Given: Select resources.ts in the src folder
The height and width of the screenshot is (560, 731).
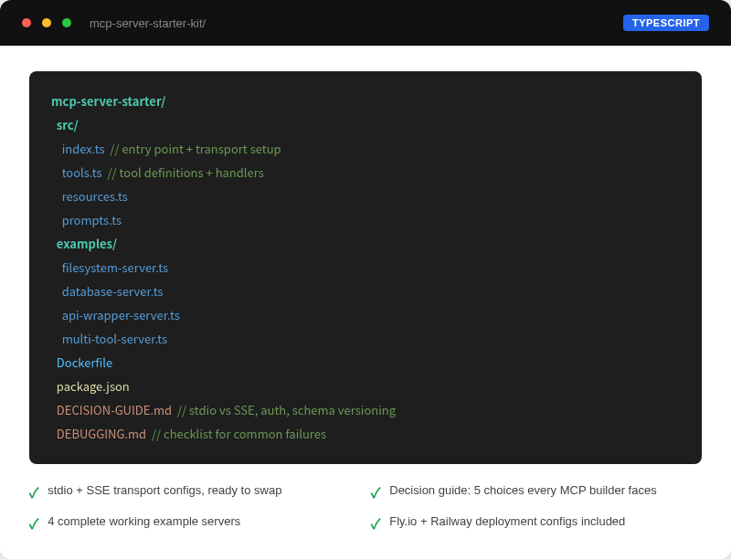Looking at the screenshot, I should coord(94,196).
